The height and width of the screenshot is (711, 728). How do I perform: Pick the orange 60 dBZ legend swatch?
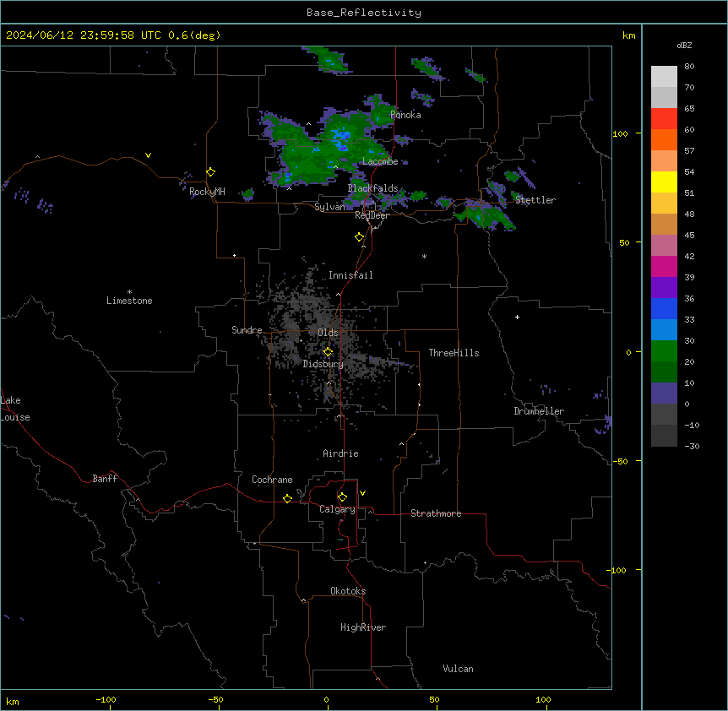coord(664,139)
